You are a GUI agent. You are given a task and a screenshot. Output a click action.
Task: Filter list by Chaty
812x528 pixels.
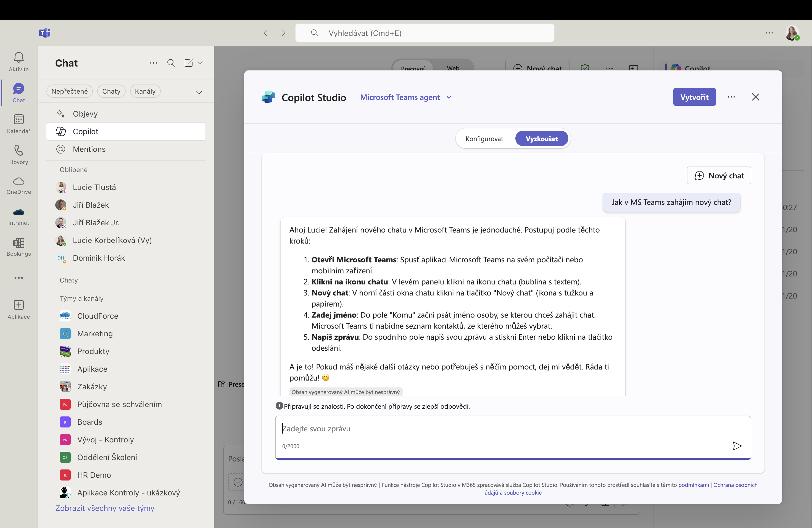click(x=111, y=91)
